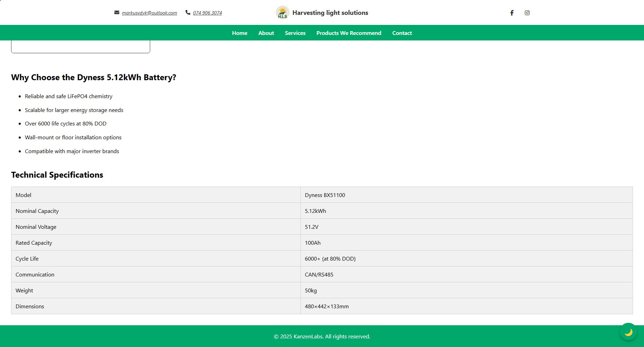The width and height of the screenshot is (644, 347).
Task: Click the Communication row label
Action: [x=35, y=274]
